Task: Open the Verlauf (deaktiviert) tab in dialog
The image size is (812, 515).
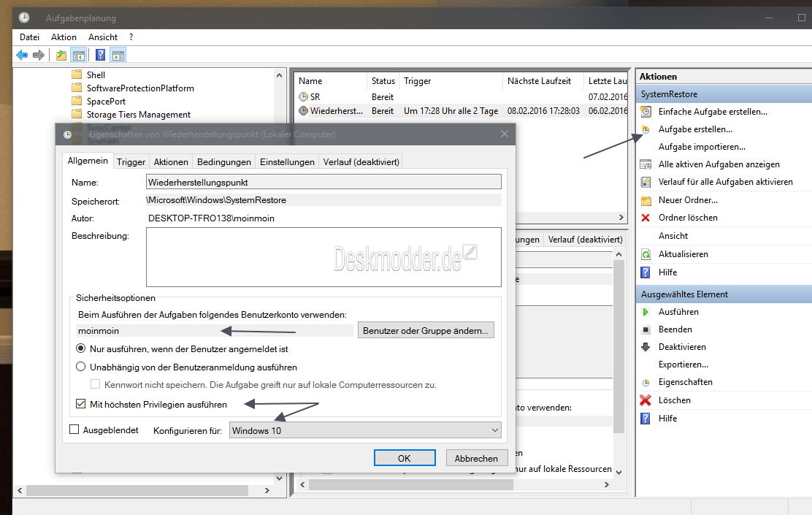Action: (x=361, y=161)
